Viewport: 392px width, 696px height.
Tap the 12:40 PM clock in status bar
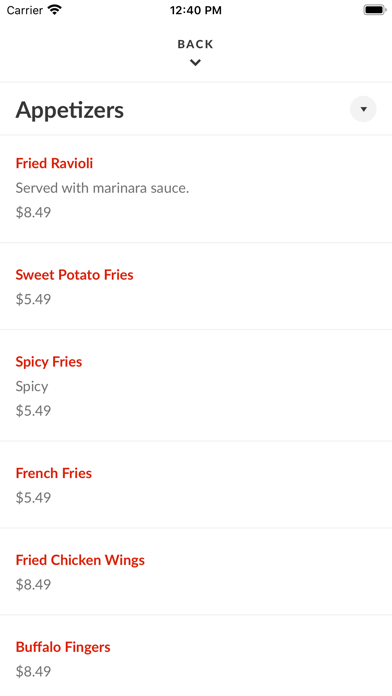coord(195,10)
